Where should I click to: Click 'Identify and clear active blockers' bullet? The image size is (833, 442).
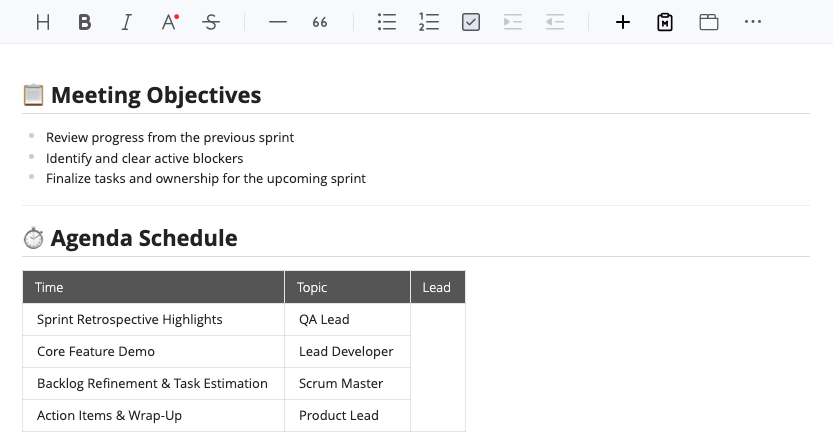click(144, 158)
